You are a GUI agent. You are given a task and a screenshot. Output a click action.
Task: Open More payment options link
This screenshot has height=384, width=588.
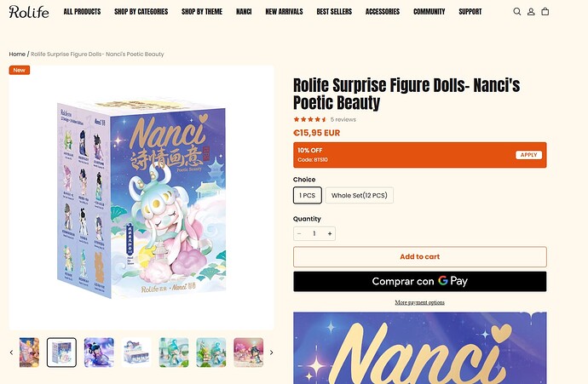(419, 302)
